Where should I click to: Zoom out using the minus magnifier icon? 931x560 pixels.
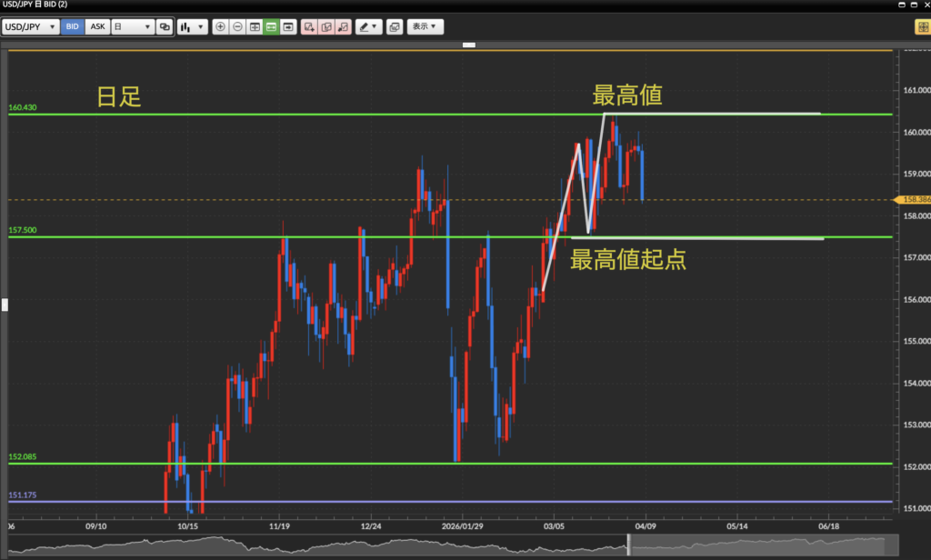tap(237, 27)
